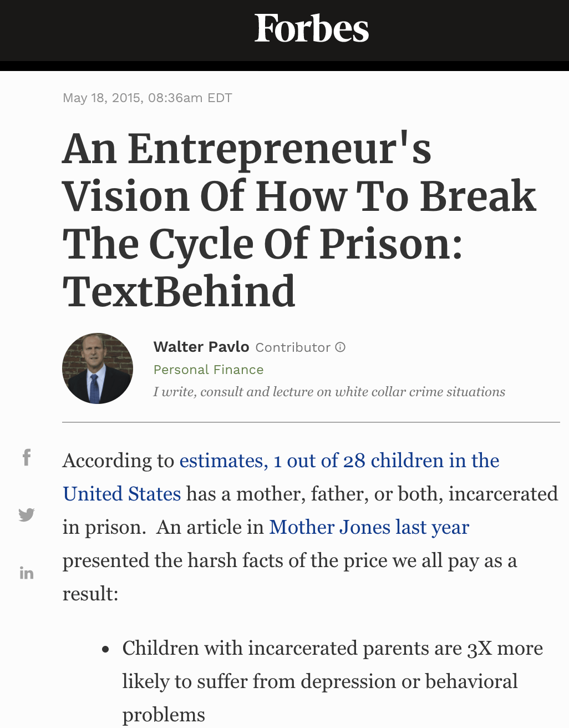This screenshot has height=728, width=569.
Task: Click the Forbes logo in the header
Action: tap(312, 29)
